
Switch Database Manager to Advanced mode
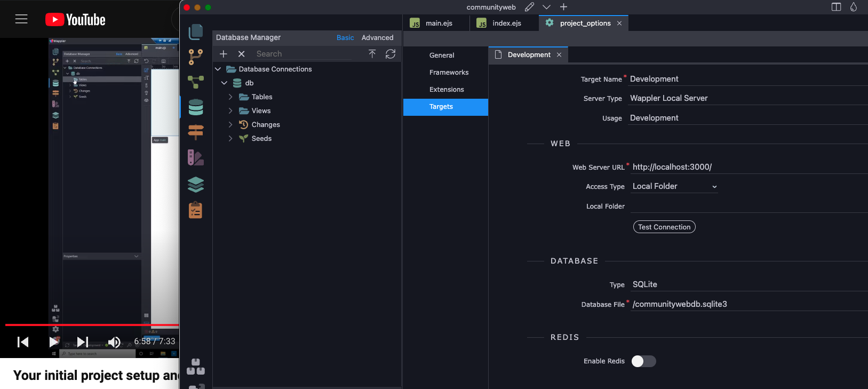point(377,38)
